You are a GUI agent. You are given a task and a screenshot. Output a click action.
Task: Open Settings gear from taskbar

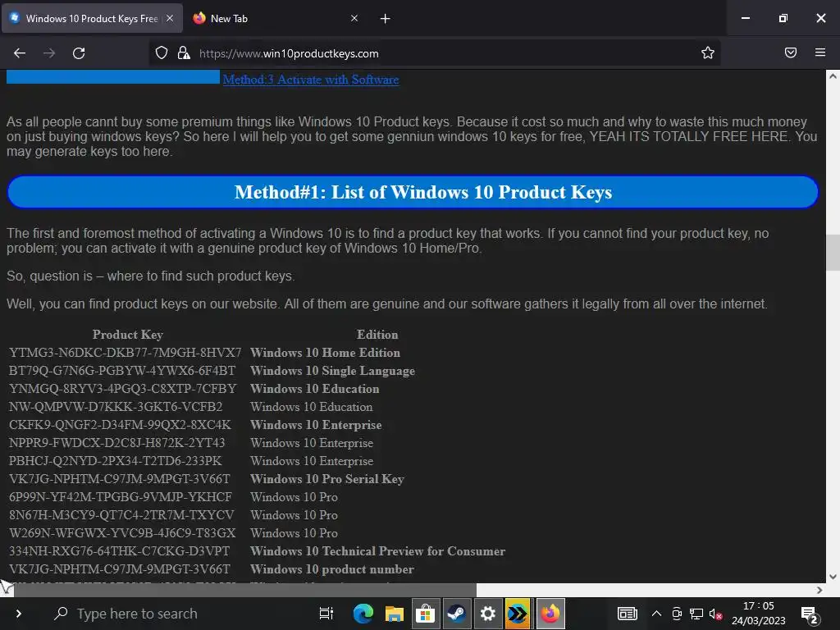tap(487, 614)
